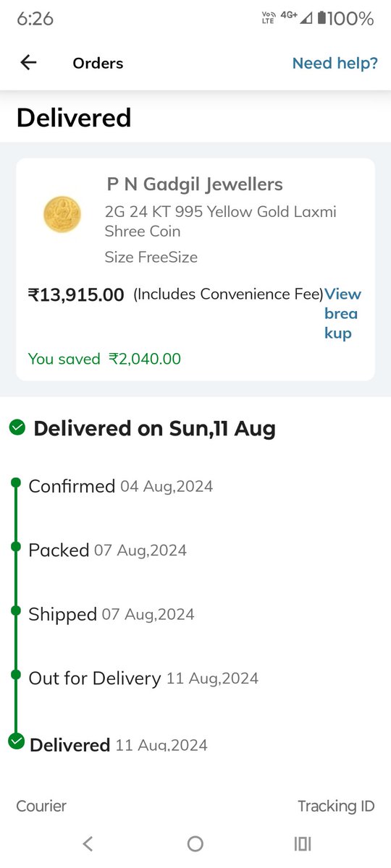Tap the Packed timeline dot
Screen dimensions: 391x868
click(16, 547)
